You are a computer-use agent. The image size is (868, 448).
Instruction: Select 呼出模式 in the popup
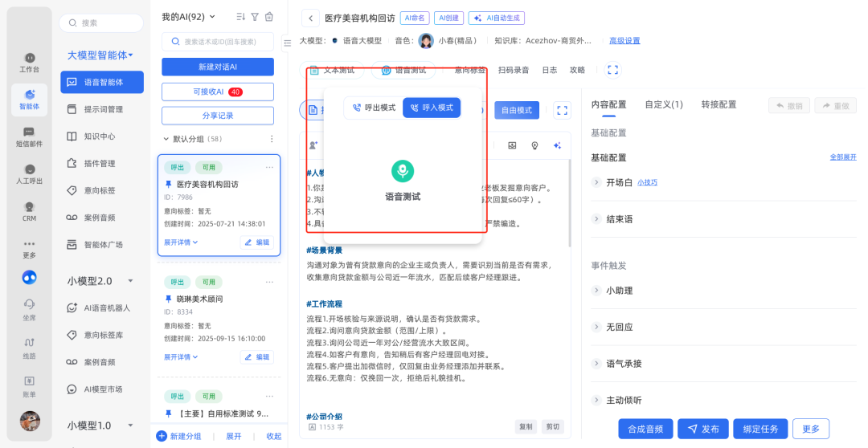(374, 108)
